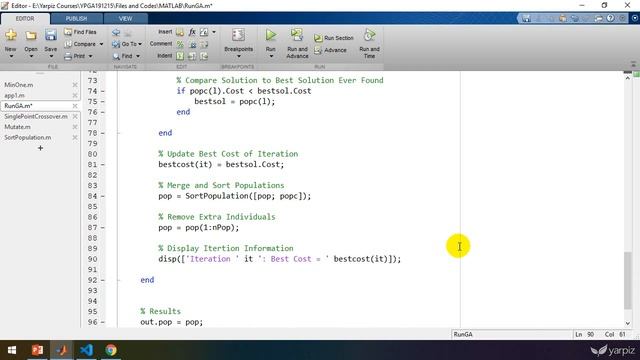
Task: Toggle breakpoint on line 92
Action: click(x=103, y=280)
